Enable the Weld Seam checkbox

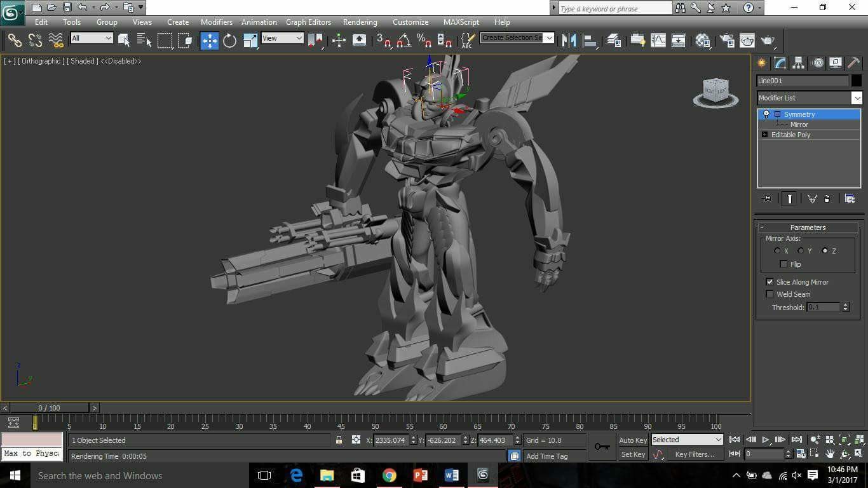click(x=770, y=294)
